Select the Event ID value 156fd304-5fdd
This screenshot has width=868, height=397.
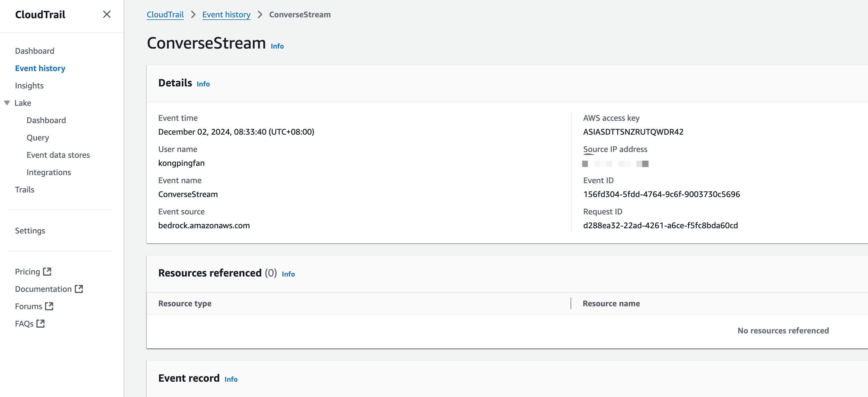click(662, 194)
